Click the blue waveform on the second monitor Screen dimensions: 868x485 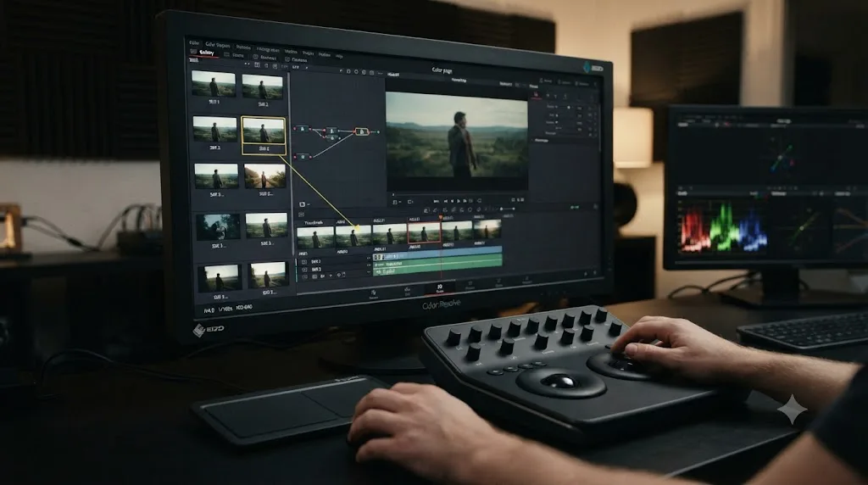[x=754, y=230]
